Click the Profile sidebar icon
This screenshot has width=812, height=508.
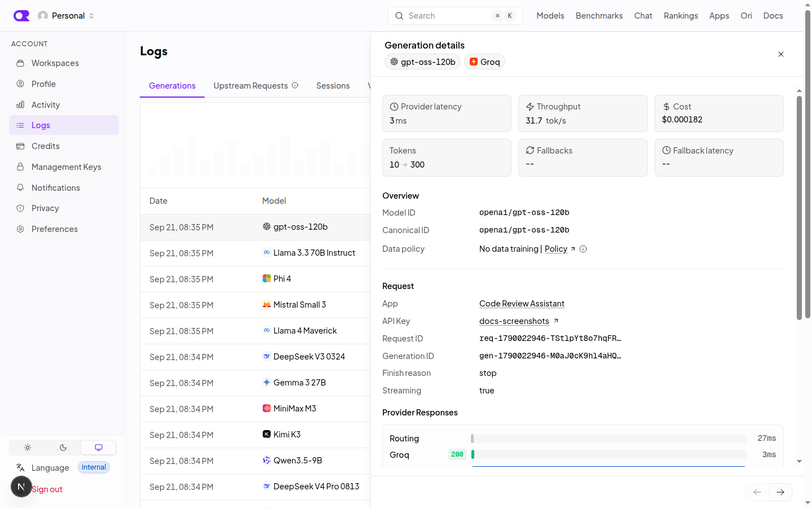pyautogui.click(x=20, y=84)
